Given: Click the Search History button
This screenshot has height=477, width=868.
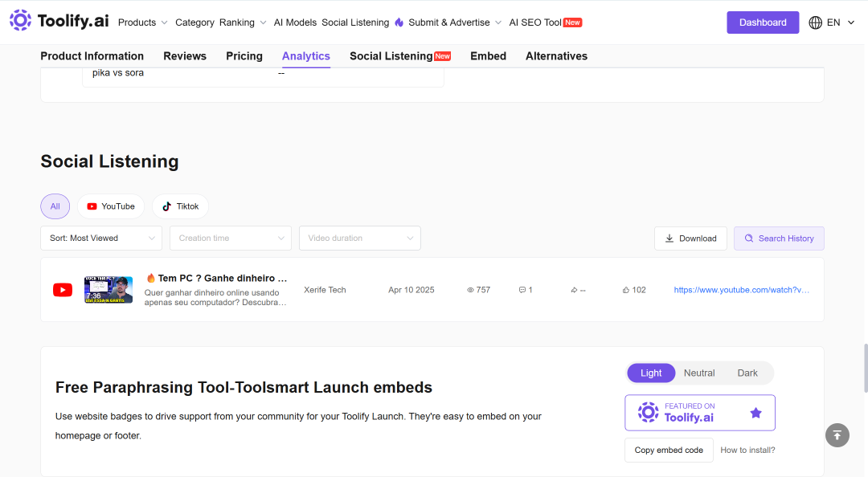Looking at the screenshot, I should coord(779,238).
